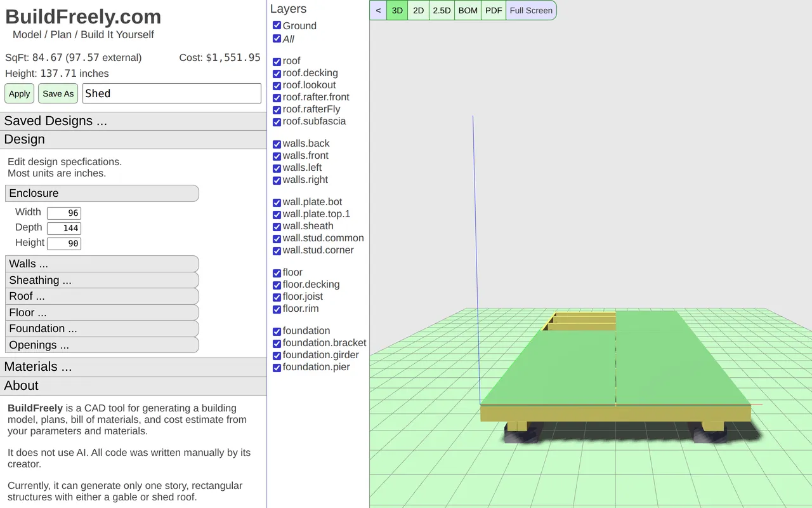Toggle wall.sheath layer checkbox
This screenshot has height=508, width=812.
click(277, 227)
